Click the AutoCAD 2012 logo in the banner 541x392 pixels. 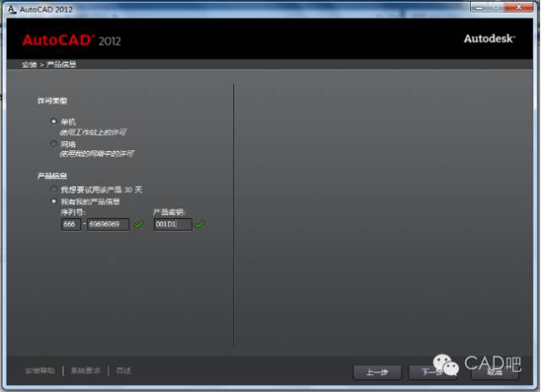(72, 41)
